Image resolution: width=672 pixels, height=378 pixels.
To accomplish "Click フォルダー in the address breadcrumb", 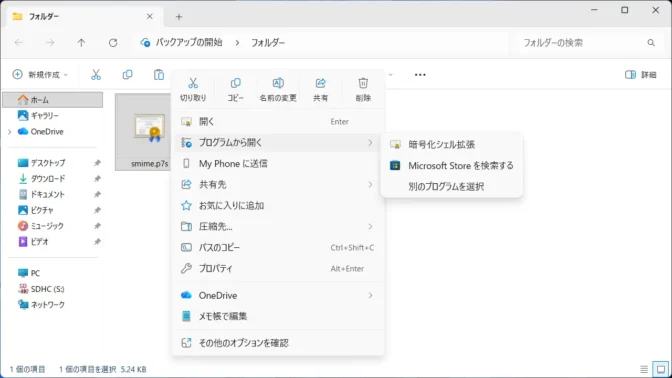I will [268, 43].
